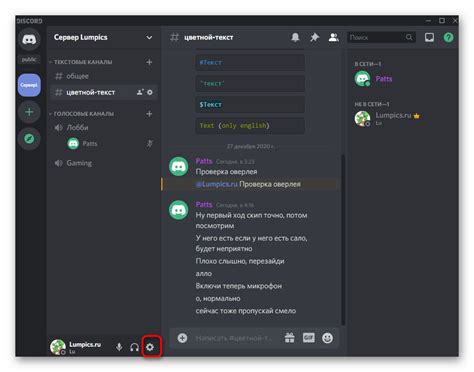Open Discord home direct messages
474x372 pixels.
tap(29, 39)
